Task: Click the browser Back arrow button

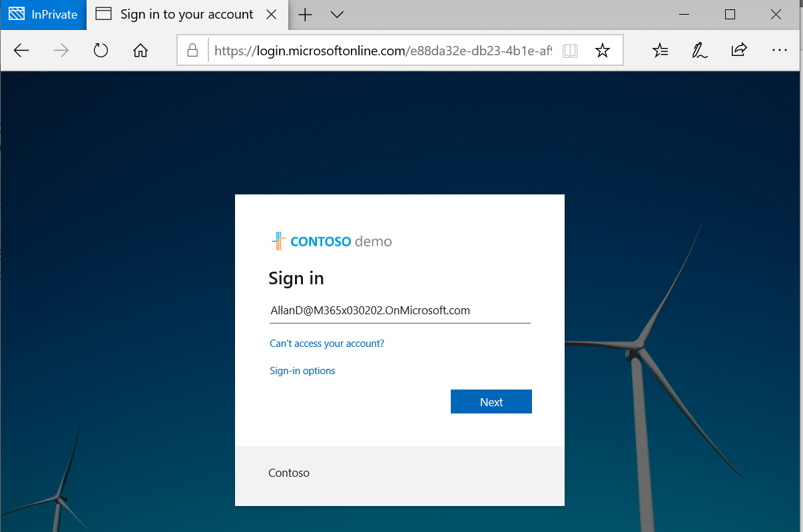Action: (x=21, y=51)
